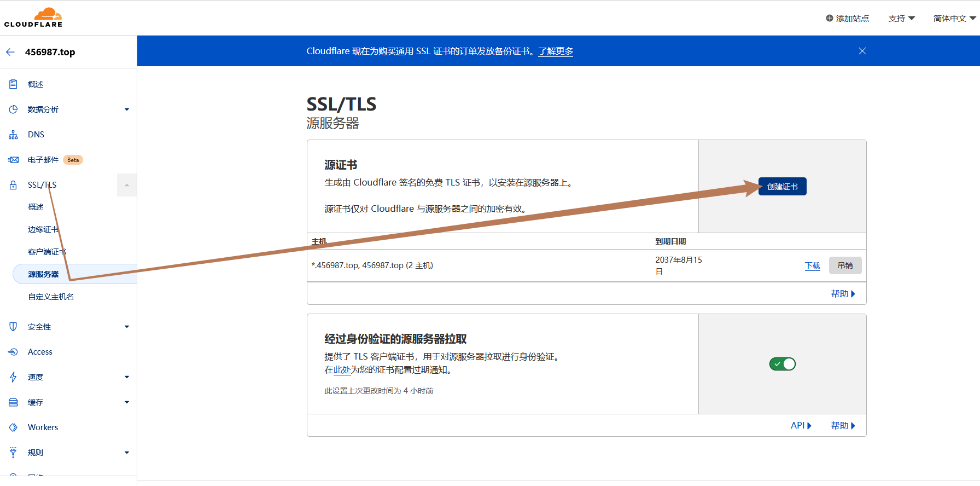Open the API link under origin pulls
Screen dimensions: 980x486
[x=801, y=425]
